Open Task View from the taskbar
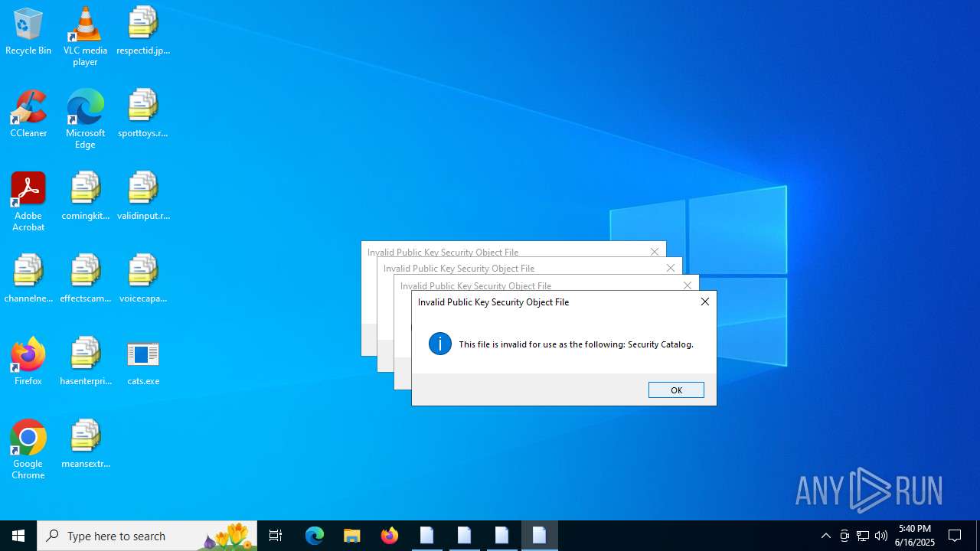This screenshot has width=980, height=551. (x=276, y=536)
